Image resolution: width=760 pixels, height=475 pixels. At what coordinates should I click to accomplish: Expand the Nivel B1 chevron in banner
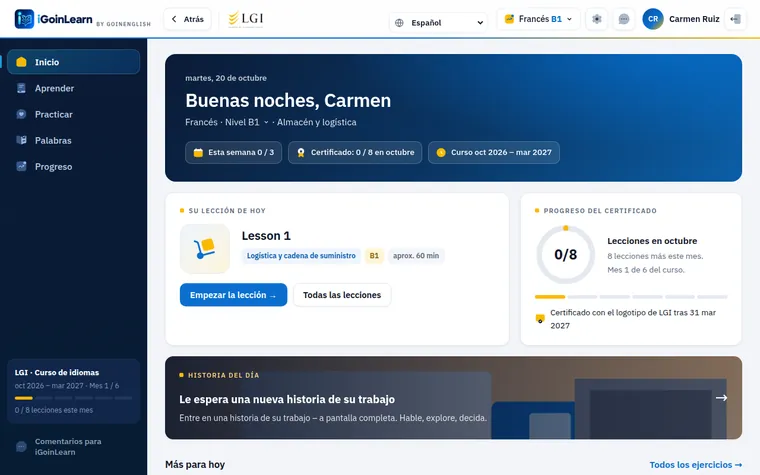pyautogui.click(x=266, y=123)
